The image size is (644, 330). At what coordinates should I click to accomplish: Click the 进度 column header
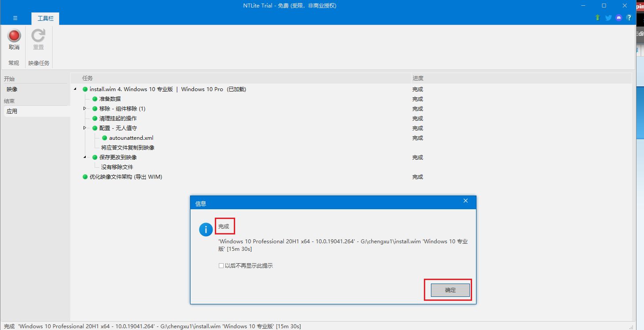click(x=418, y=78)
